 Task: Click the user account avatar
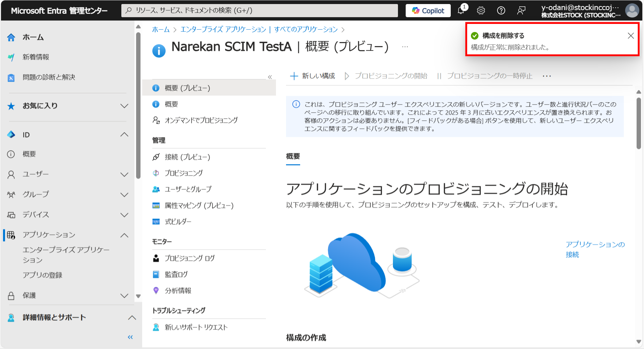tap(632, 10)
